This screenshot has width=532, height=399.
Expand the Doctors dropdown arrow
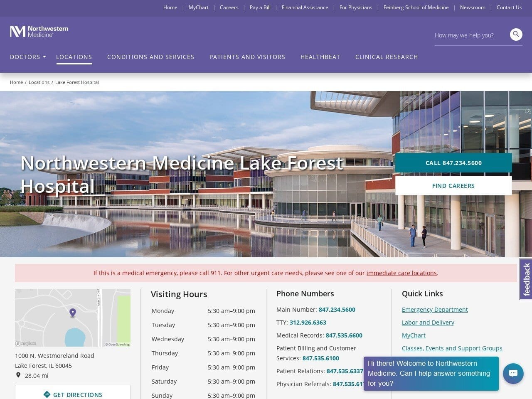pyautogui.click(x=44, y=57)
